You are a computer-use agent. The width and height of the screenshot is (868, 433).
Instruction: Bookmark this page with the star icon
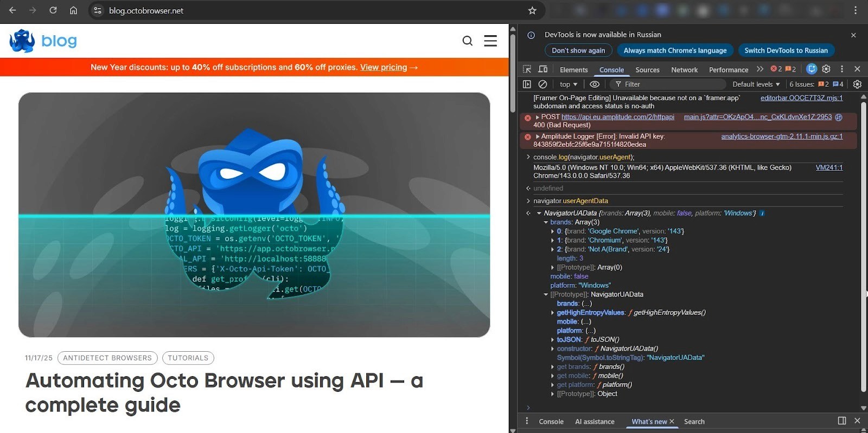coord(532,10)
